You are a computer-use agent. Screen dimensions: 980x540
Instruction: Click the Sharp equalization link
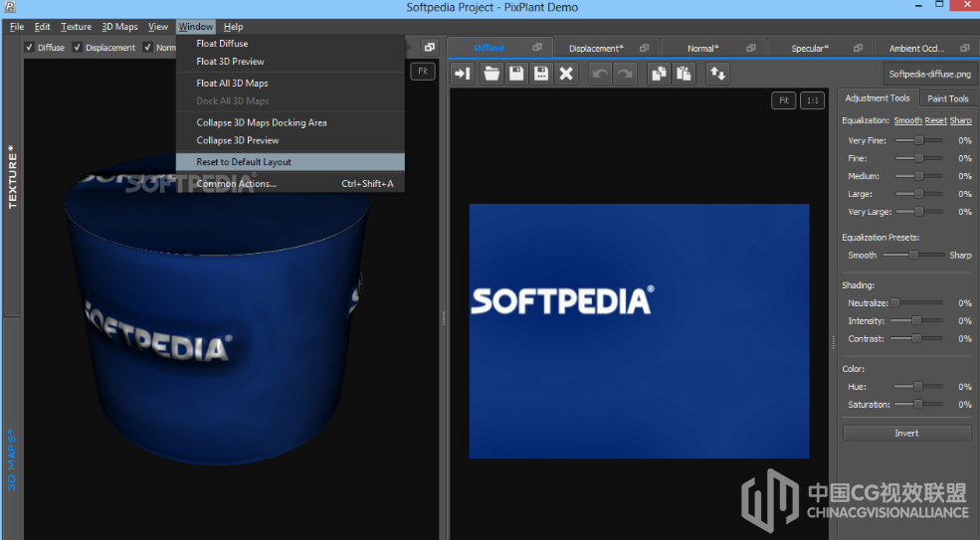pyautogui.click(x=961, y=120)
